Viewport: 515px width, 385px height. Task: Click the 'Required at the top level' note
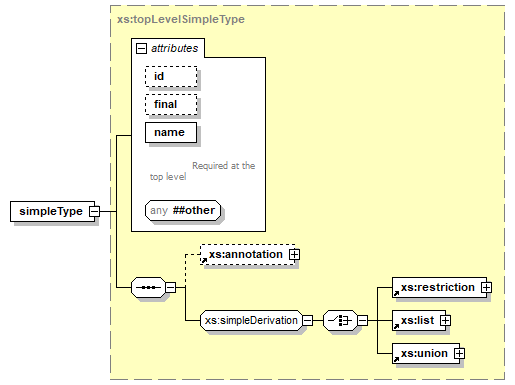coord(202,171)
